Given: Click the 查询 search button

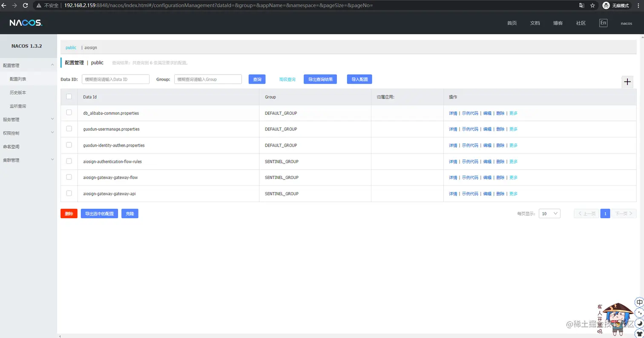Looking at the screenshot, I should 257,79.
